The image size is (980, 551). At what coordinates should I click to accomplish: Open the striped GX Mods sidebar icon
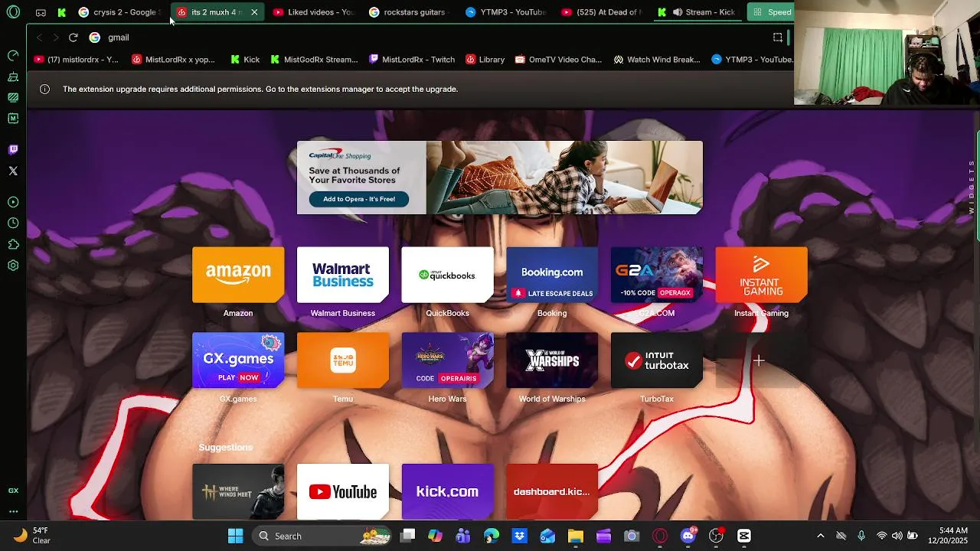click(13, 97)
